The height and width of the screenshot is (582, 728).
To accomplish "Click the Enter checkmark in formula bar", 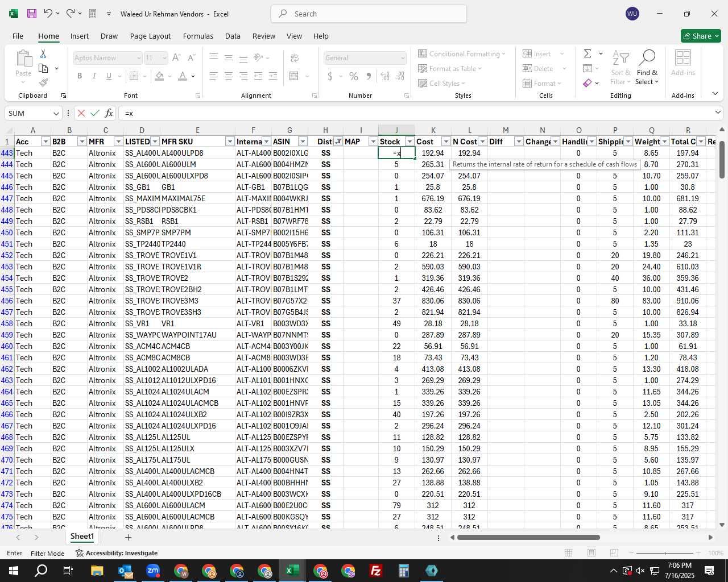I will click(x=95, y=113).
